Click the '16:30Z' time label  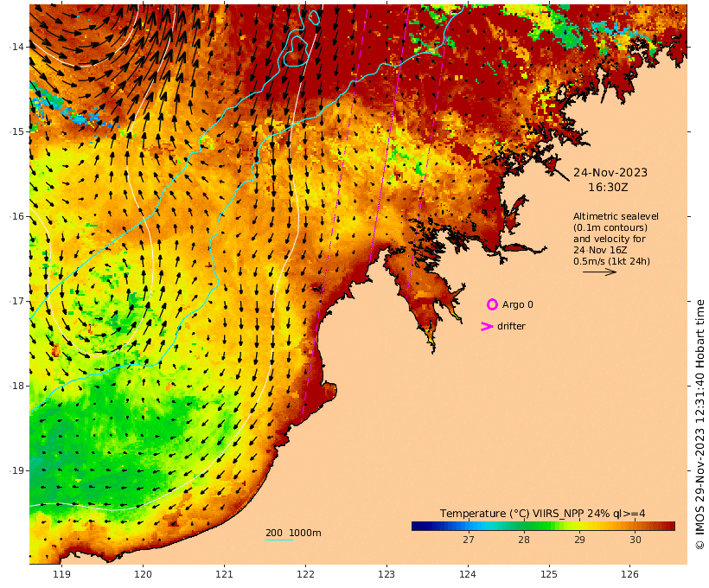(x=608, y=188)
